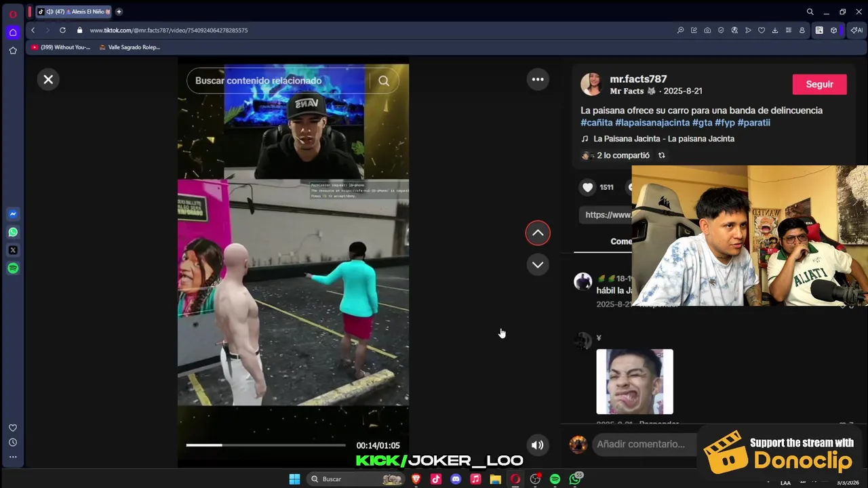
Task: Open X (Twitter) in Opera sidebar
Action: (13, 250)
